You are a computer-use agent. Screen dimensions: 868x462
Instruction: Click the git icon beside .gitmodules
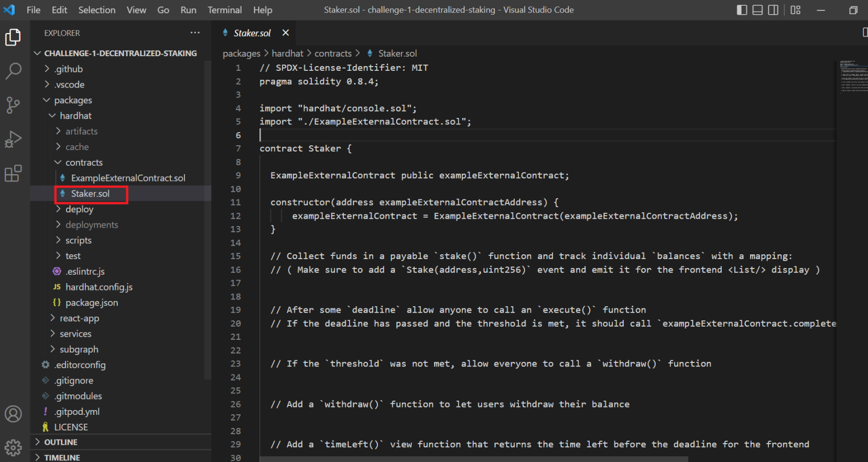(x=46, y=396)
